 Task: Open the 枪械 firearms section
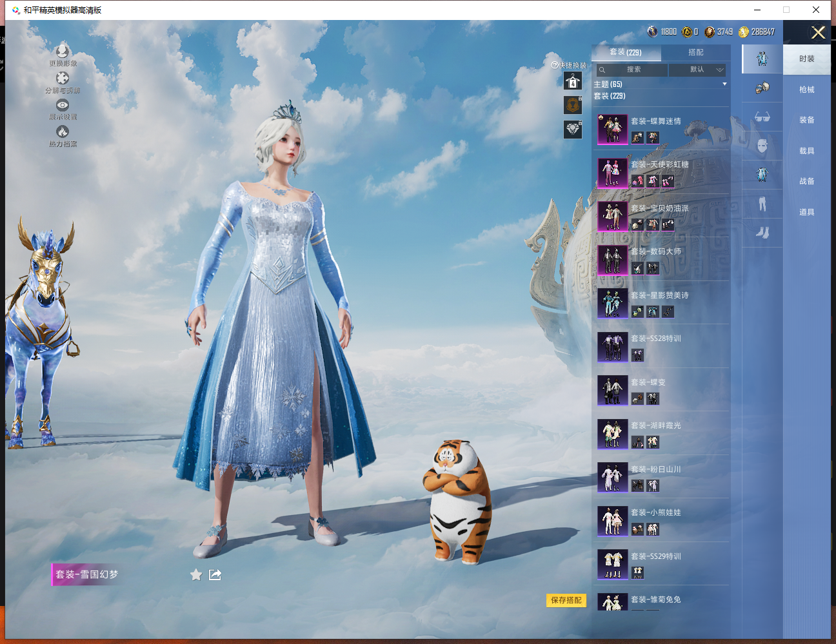pyautogui.click(x=807, y=90)
